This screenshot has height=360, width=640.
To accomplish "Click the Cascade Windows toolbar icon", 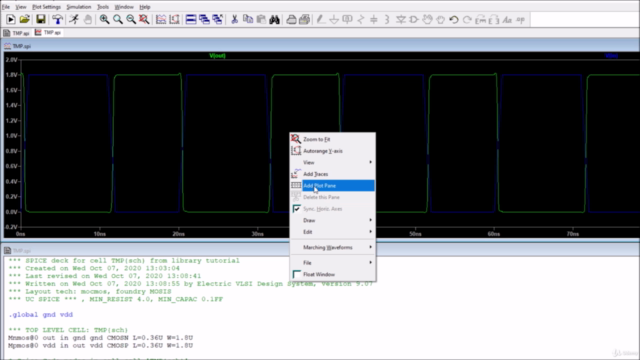I will coord(204,19).
